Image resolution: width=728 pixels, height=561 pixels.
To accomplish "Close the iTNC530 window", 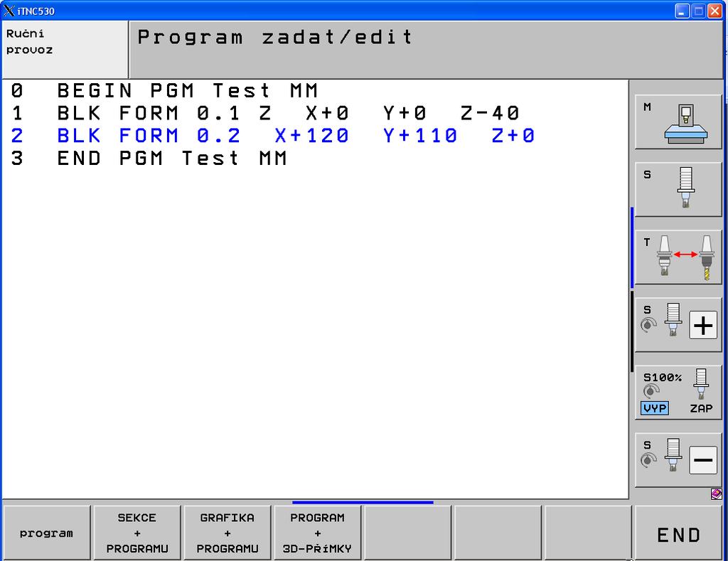I will click(714, 11).
